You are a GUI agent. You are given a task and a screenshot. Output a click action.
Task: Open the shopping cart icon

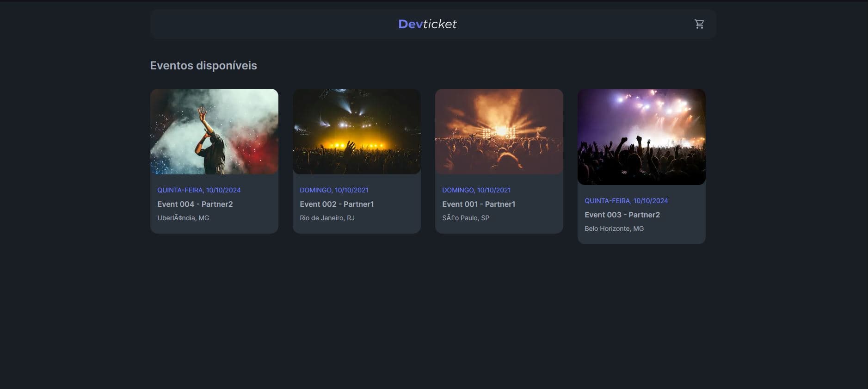click(699, 24)
